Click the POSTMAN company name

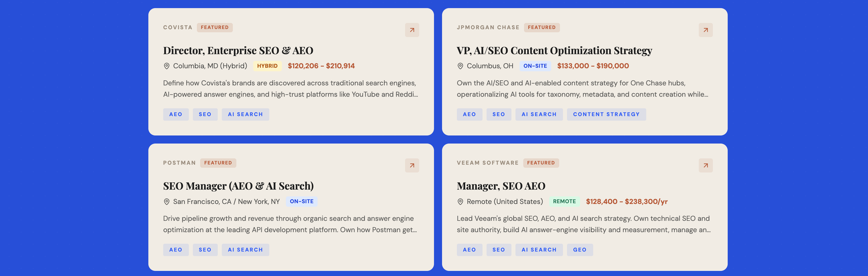[x=180, y=163]
